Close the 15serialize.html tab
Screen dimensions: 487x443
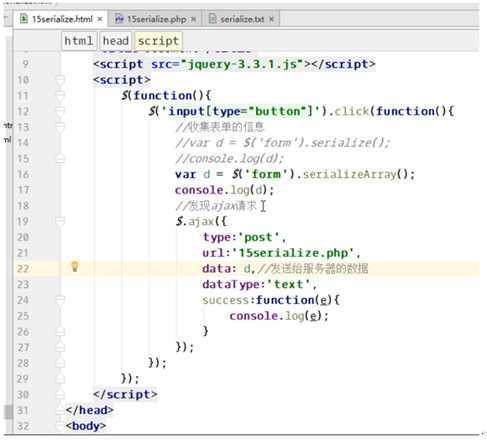pos(100,19)
